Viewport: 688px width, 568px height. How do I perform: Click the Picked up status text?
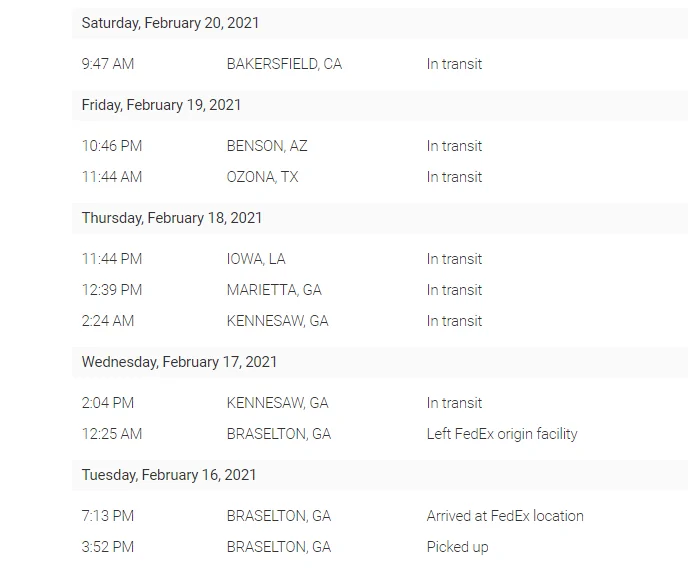pos(457,547)
